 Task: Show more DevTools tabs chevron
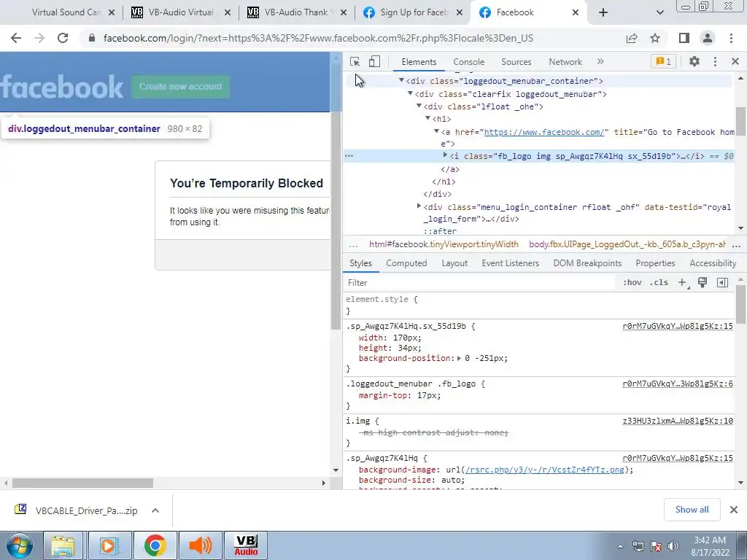pyautogui.click(x=600, y=61)
